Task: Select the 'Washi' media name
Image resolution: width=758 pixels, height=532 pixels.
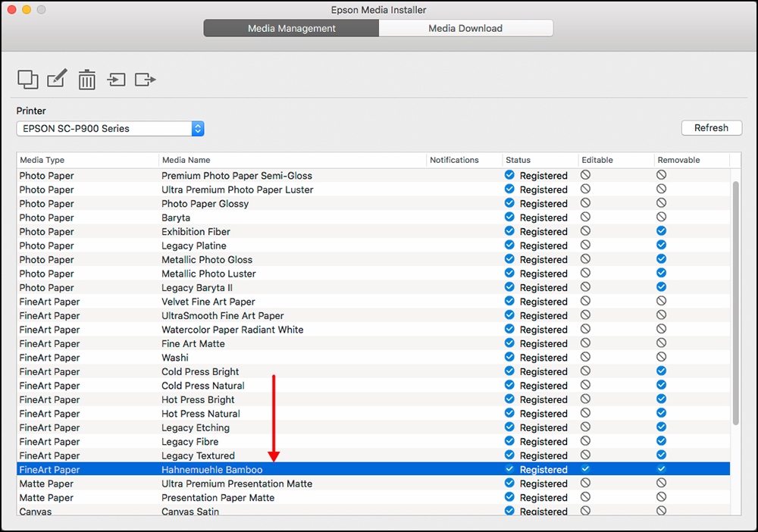Action: coord(175,358)
